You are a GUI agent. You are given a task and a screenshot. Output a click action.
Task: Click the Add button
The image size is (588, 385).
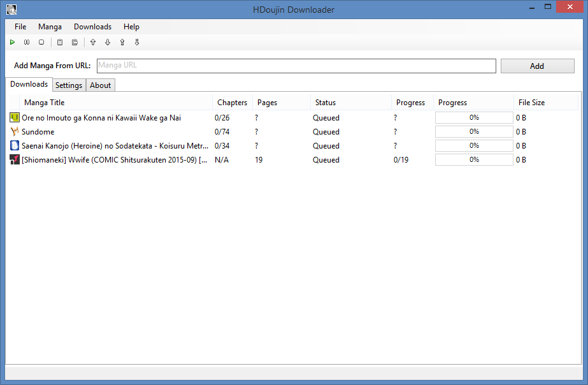(537, 66)
